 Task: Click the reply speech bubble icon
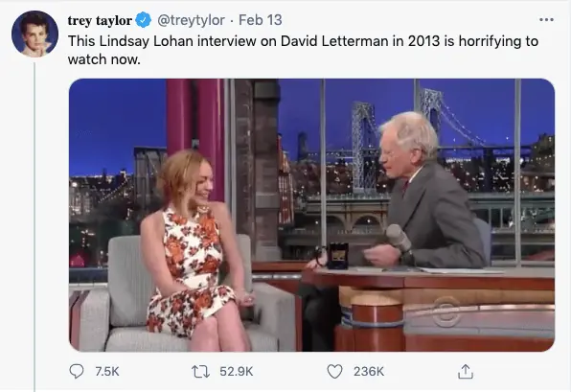[x=77, y=371]
